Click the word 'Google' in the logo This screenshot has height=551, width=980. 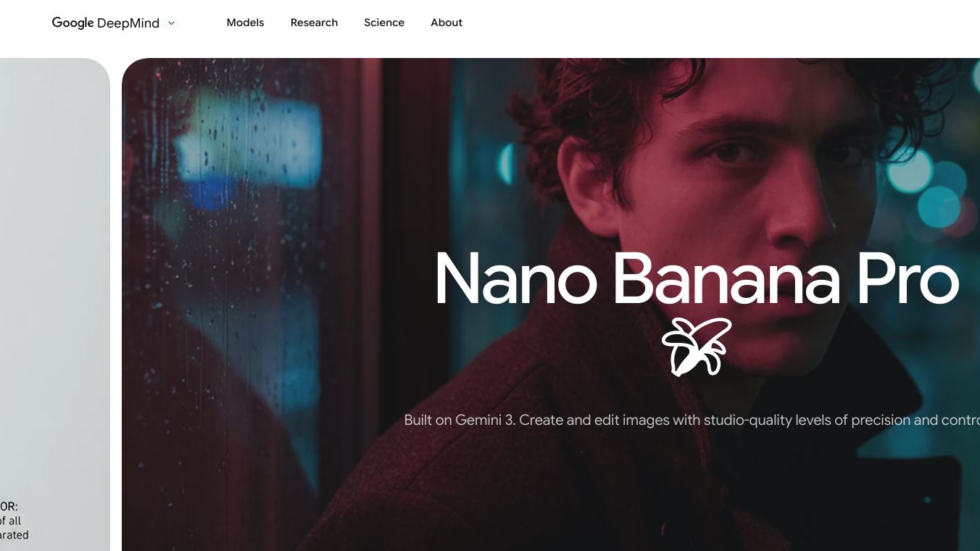(72, 23)
